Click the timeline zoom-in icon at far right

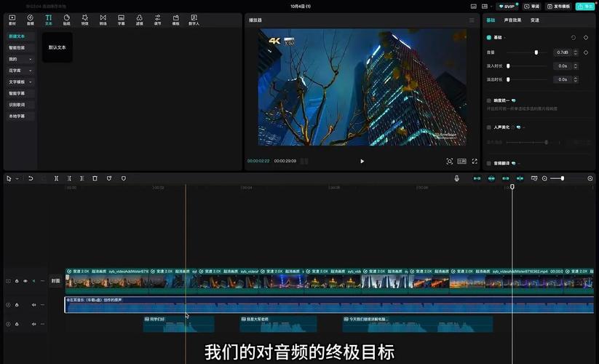[x=590, y=178]
